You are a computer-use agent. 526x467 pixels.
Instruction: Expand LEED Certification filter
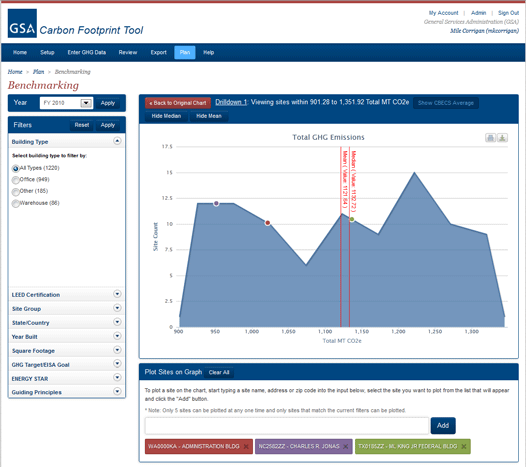tap(117, 294)
